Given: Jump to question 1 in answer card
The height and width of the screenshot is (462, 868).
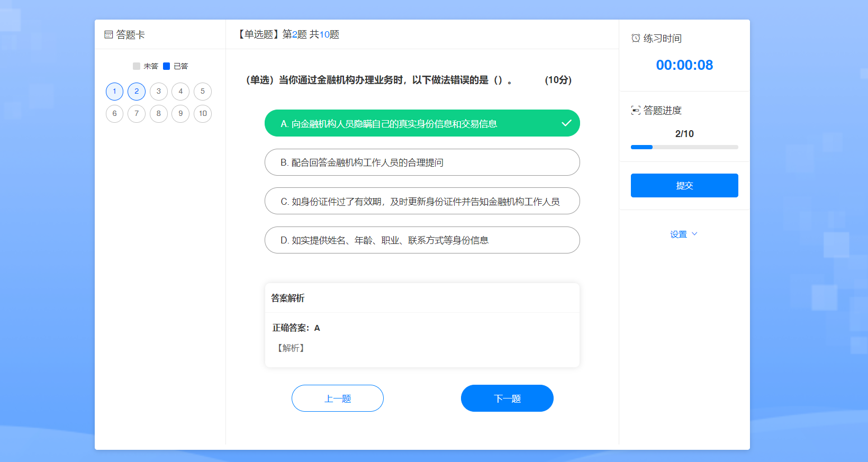Looking at the screenshot, I should pos(114,92).
